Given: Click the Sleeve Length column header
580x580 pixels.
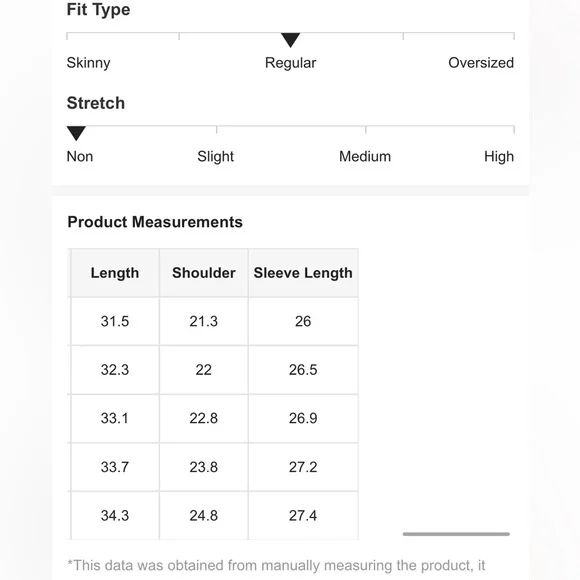Looking at the screenshot, I should (x=303, y=273).
